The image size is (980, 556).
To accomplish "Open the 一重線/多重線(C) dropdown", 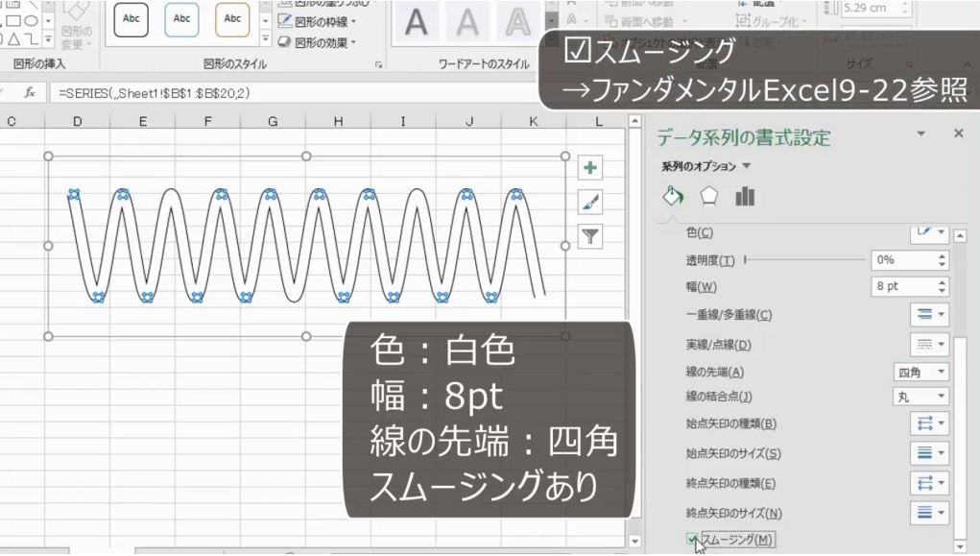I will point(929,315).
